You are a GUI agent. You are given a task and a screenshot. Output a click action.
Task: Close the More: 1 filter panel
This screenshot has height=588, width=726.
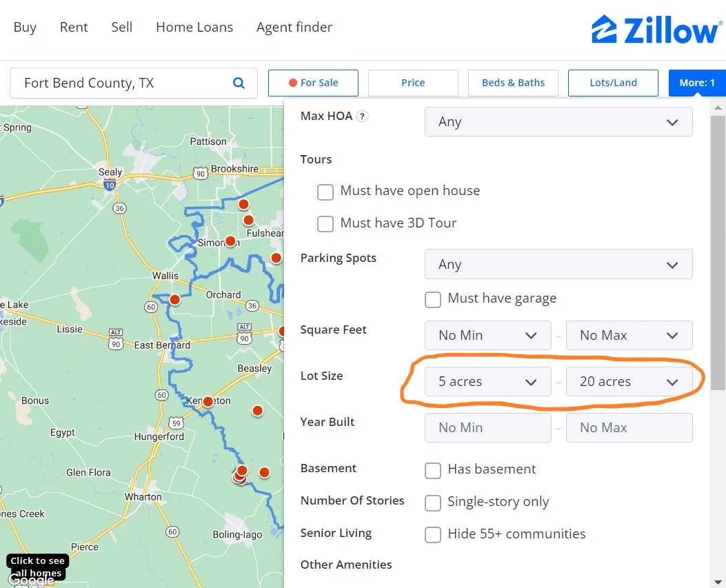697,83
